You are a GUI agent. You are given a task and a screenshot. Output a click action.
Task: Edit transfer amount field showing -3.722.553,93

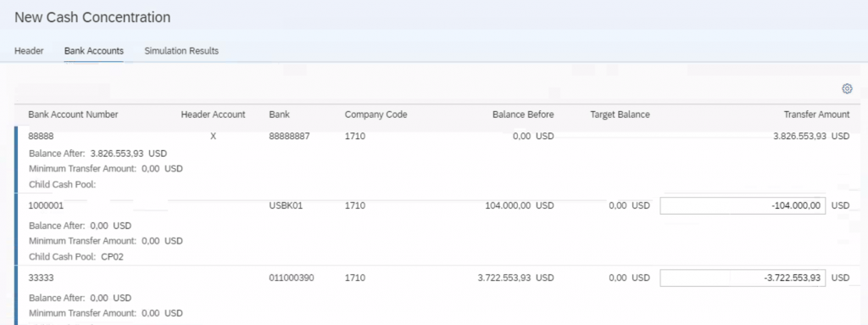tap(743, 277)
